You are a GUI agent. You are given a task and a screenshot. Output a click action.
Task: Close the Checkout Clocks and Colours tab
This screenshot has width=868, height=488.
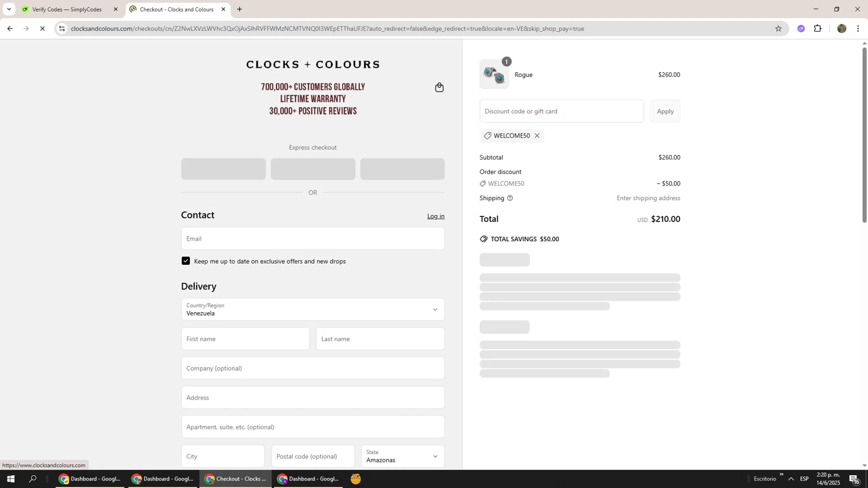coord(223,9)
